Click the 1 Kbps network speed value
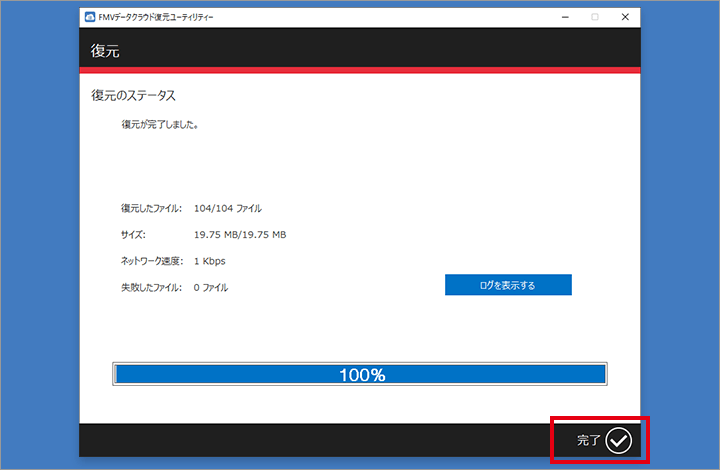The width and height of the screenshot is (720, 470). 210,261
